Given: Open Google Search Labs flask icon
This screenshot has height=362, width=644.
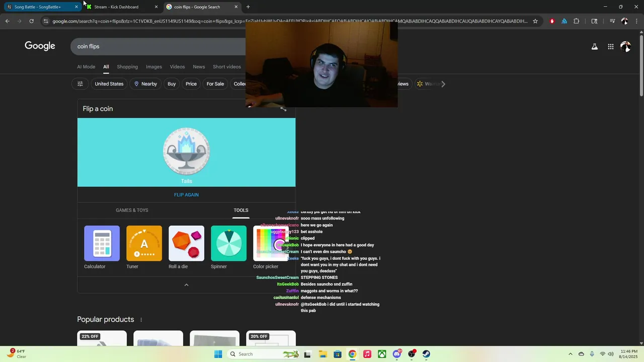Looking at the screenshot, I should point(594,47).
